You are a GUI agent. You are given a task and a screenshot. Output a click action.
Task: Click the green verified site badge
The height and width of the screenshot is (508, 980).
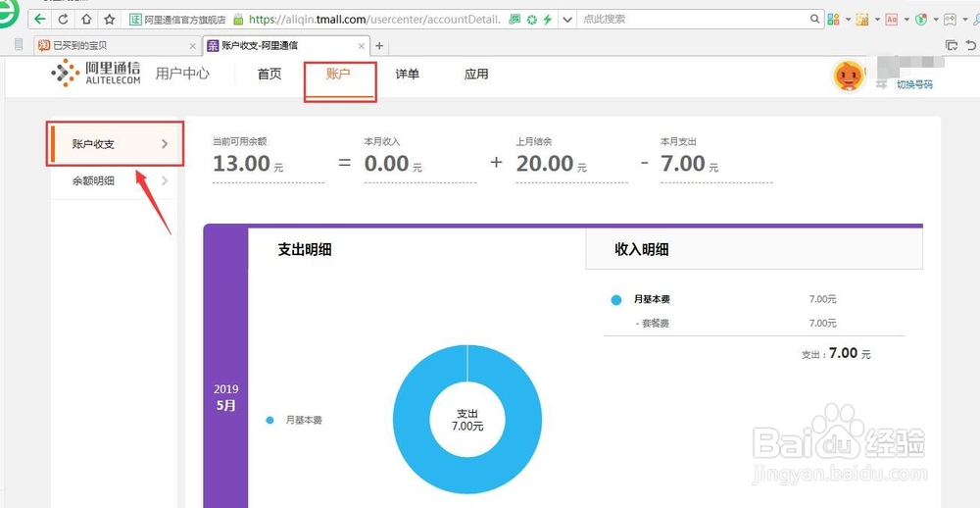(x=135, y=20)
